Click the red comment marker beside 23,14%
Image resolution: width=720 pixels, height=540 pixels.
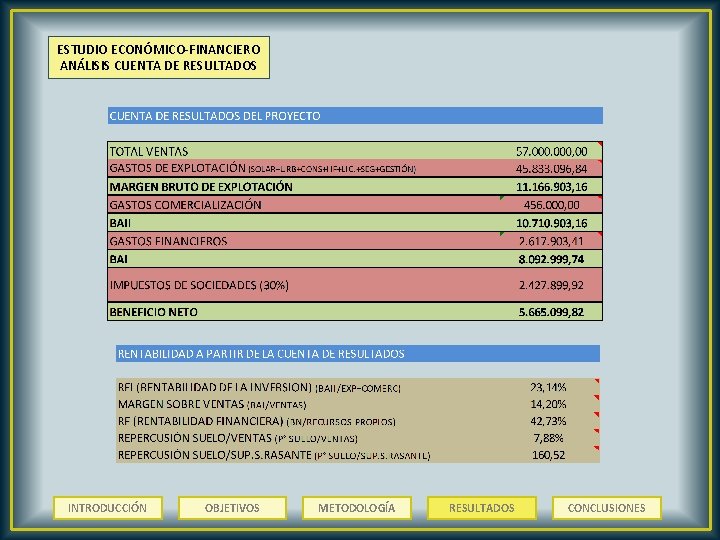(x=597, y=381)
